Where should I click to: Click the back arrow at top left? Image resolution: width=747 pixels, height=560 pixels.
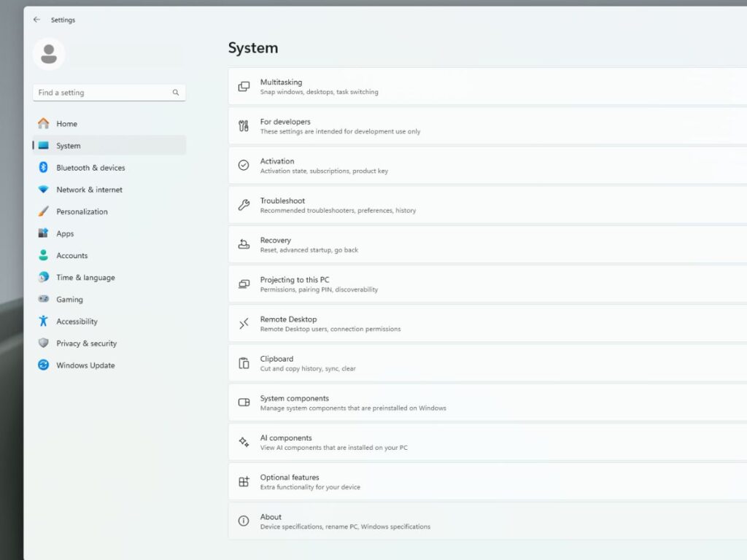(x=36, y=19)
